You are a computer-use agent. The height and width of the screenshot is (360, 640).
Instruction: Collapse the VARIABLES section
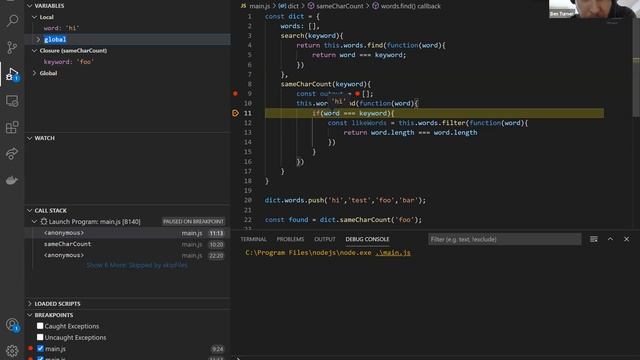point(29,6)
